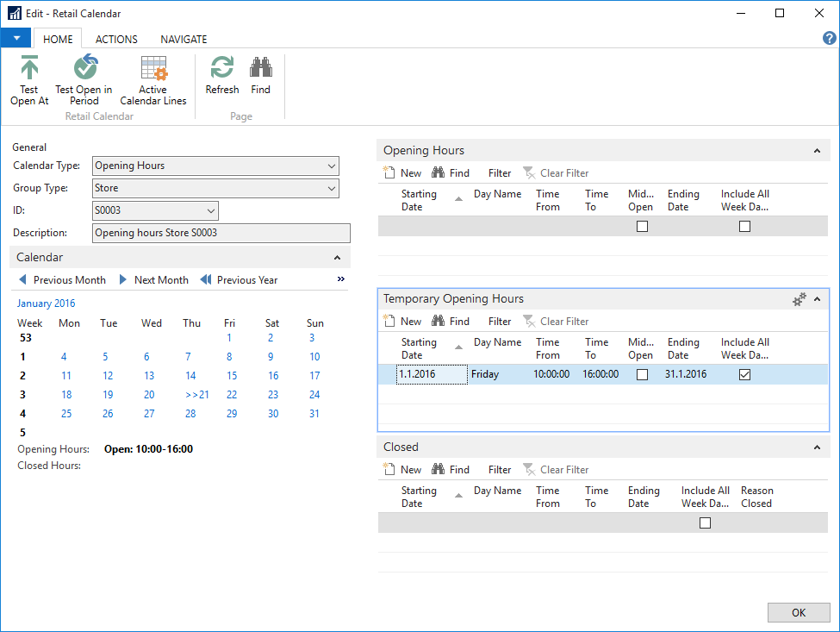
Task: Go to Previous Month in calendar
Action: [62, 280]
